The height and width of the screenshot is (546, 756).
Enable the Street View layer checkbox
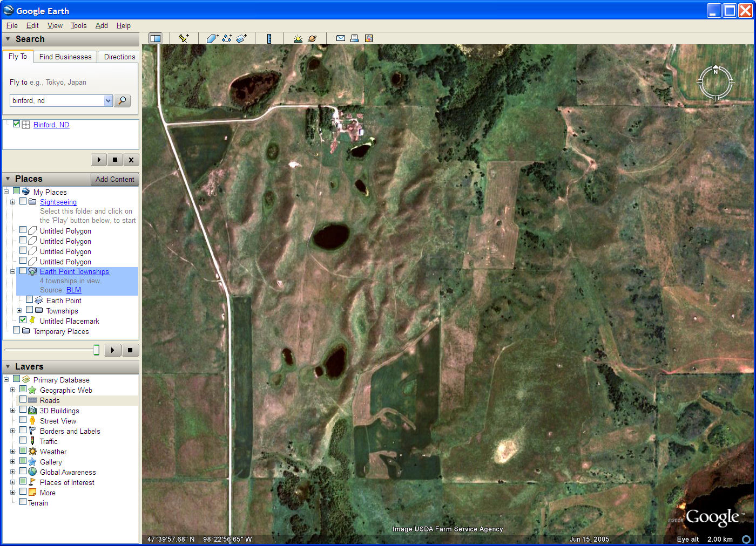coord(23,420)
